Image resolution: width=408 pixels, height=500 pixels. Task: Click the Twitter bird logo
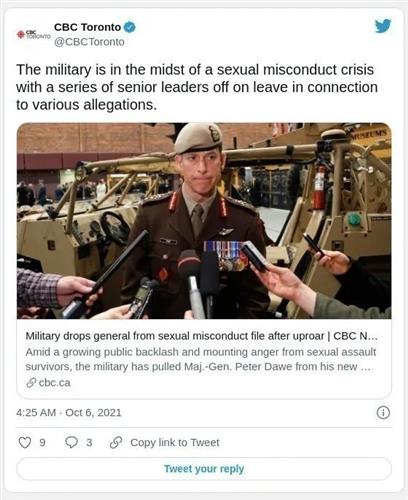(383, 26)
